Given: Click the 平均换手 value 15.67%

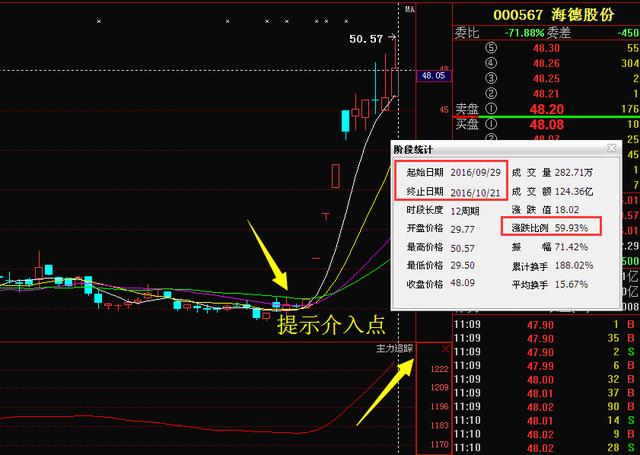Looking at the screenshot, I should [571, 284].
